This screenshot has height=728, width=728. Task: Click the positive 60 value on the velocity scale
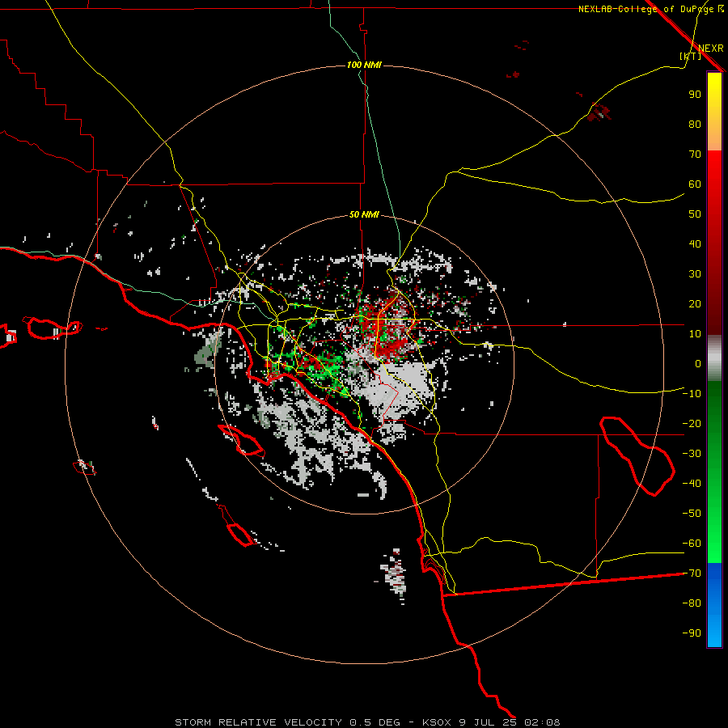[x=695, y=184]
